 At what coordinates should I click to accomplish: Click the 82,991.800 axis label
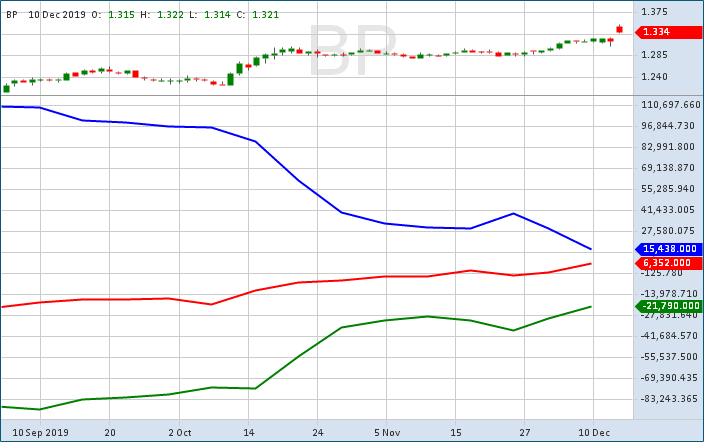point(668,147)
